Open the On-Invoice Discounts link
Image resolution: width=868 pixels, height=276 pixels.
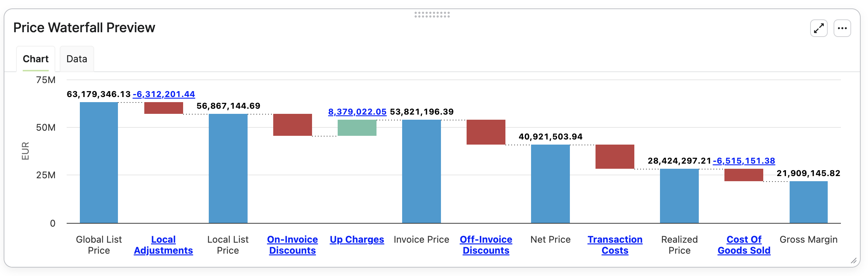[x=292, y=245]
